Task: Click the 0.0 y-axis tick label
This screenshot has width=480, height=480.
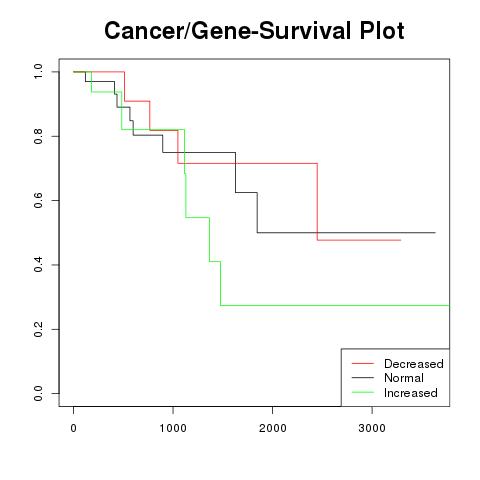Action: [38, 393]
